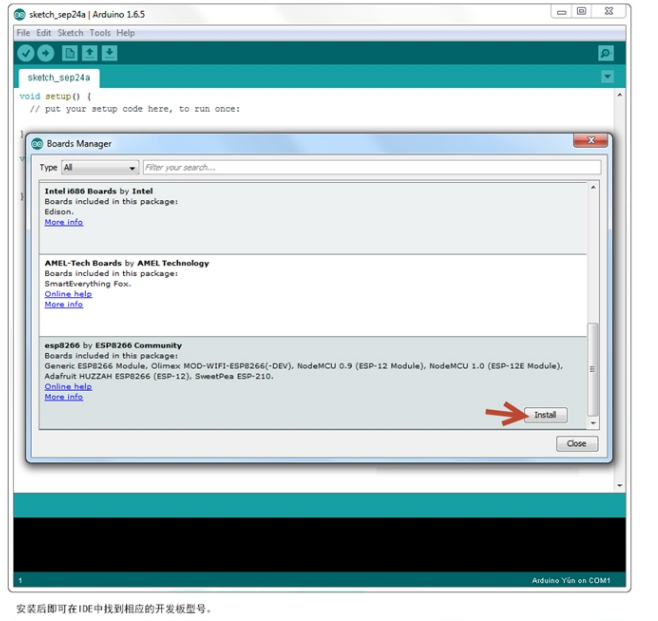
Task: Click the Boards Manager dialog logo icon
Action: click(37, 144)
